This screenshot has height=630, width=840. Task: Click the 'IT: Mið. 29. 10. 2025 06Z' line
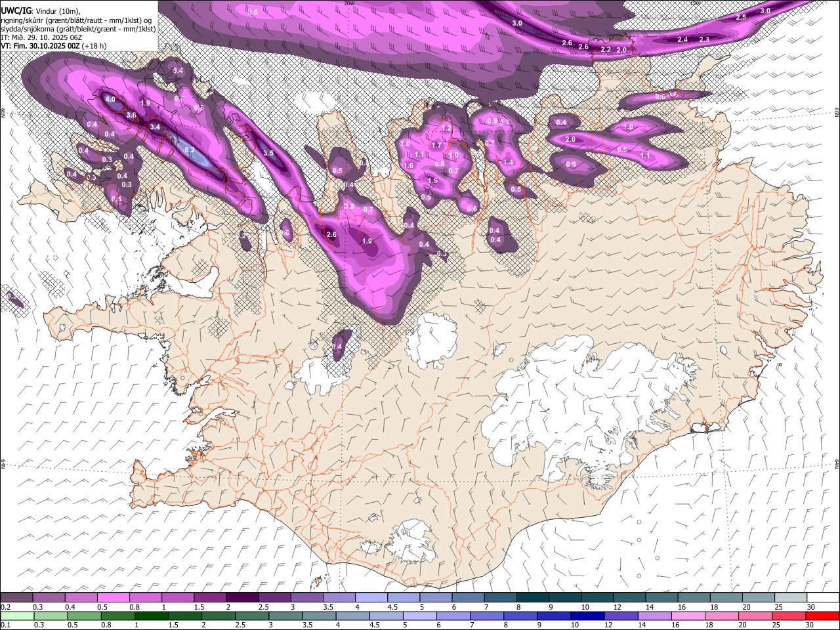(x=41, y=37)
